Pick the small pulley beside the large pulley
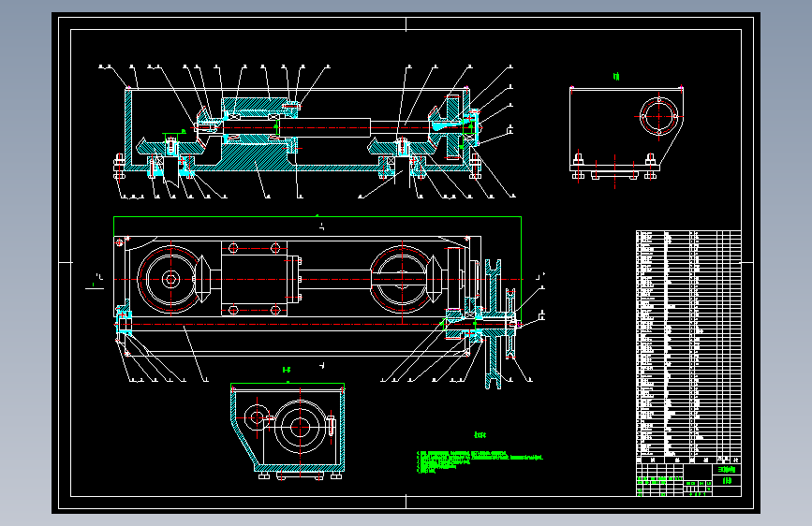The height and width of the screenshot is (526, 812). pos(510,324)
